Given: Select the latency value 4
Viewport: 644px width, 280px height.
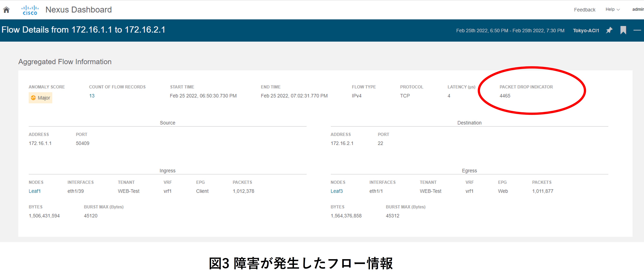Looking at the screenshot, I should point(449,96).
